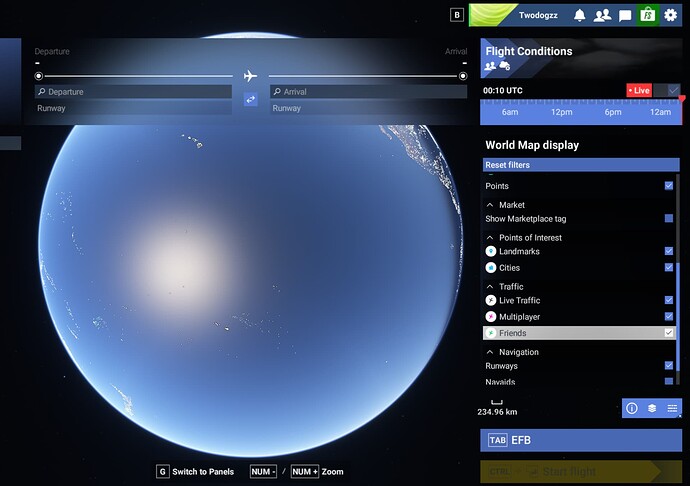This screenshot has width=690, height=486.
Task: Open the friends and groups icon
Action: [x=602, y=15]
